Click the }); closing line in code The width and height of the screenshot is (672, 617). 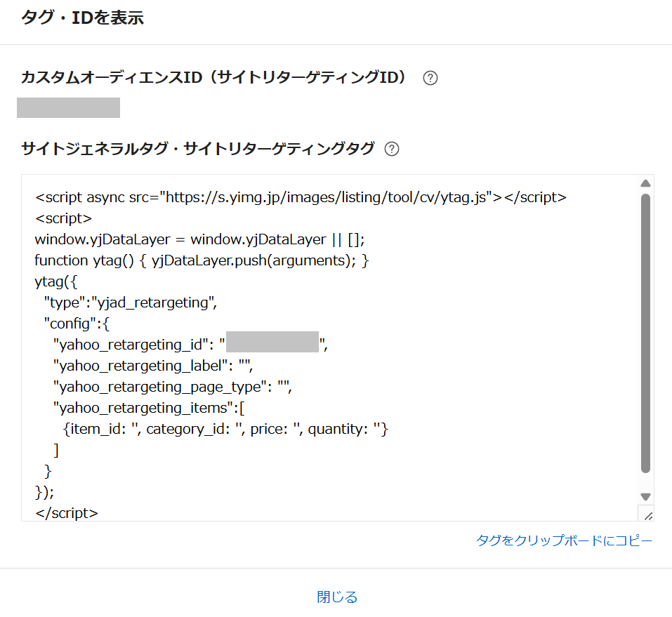(44, 491)
